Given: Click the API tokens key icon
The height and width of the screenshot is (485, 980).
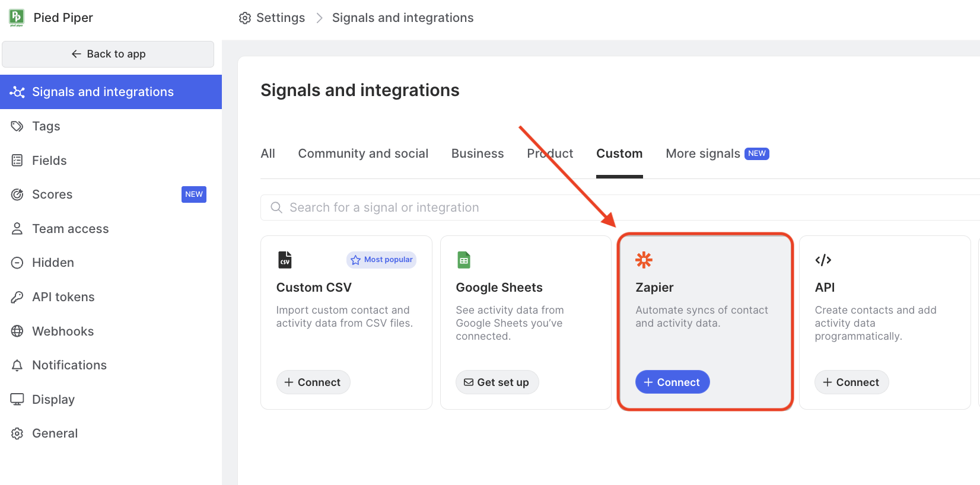Looking at the screenshot, I should (17, 297).
